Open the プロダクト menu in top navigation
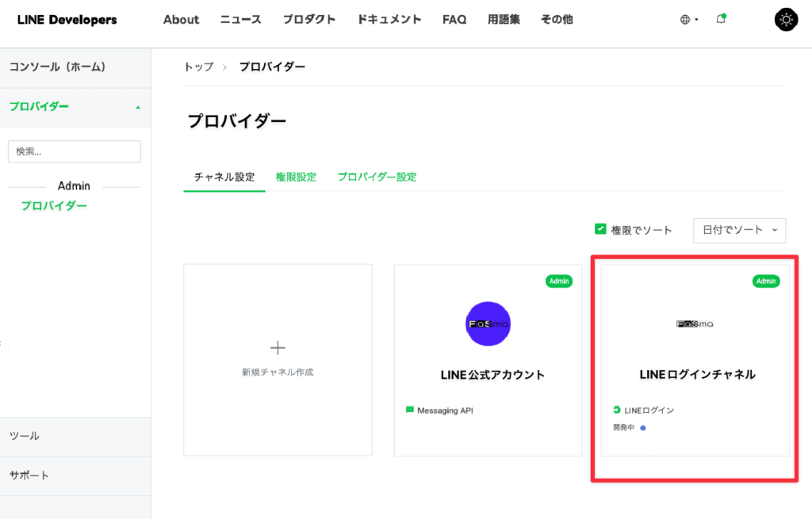Viewport: 812px width, 519px height. pos(309,20)
